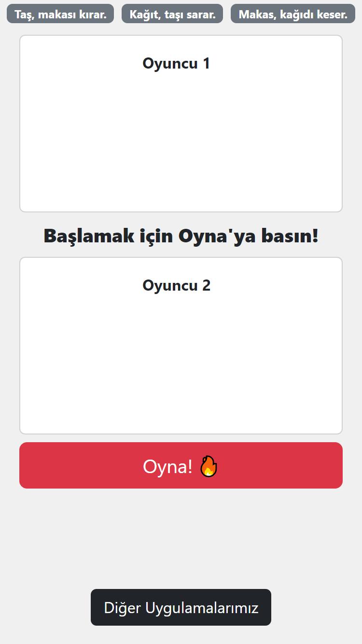
Task: Tap the red Oyna! play button
Action: click(181, 465)
